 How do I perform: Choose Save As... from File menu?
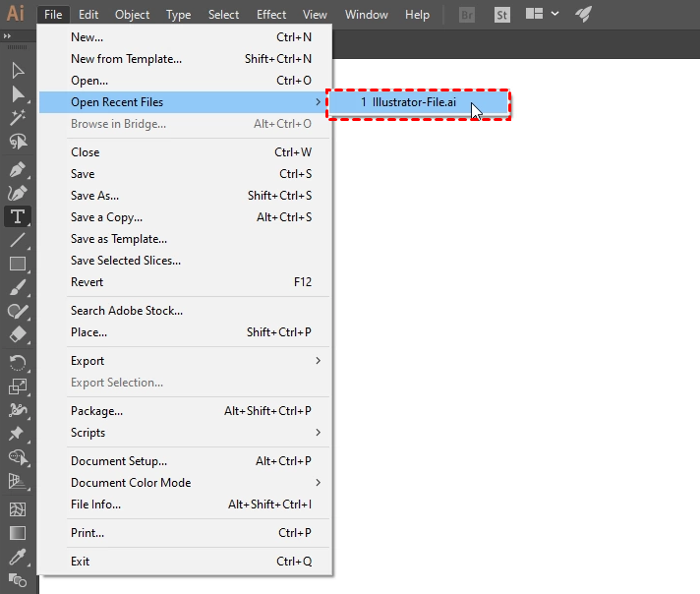95,196
